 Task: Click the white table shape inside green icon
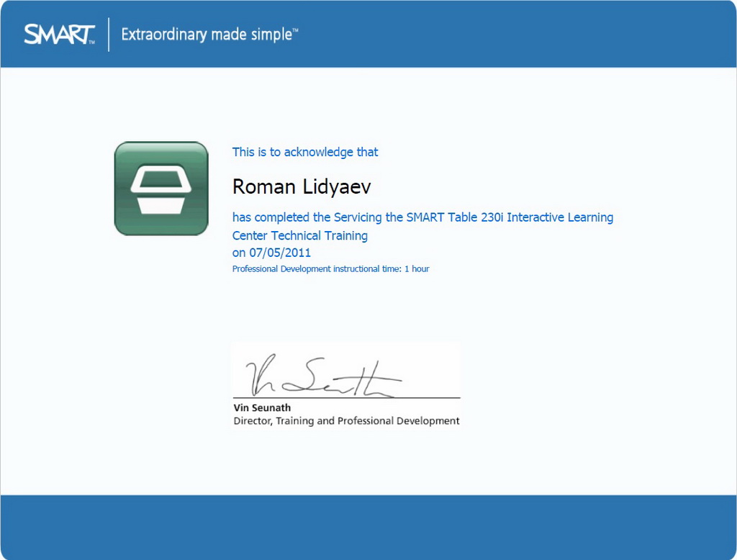click(161, 190)
